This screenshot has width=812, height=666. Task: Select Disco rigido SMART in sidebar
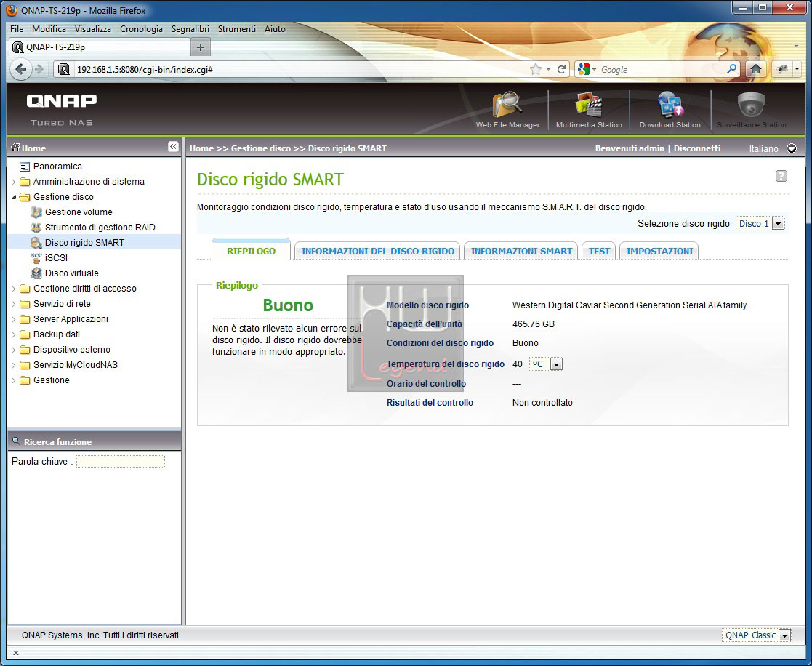[x=84, y=242]
